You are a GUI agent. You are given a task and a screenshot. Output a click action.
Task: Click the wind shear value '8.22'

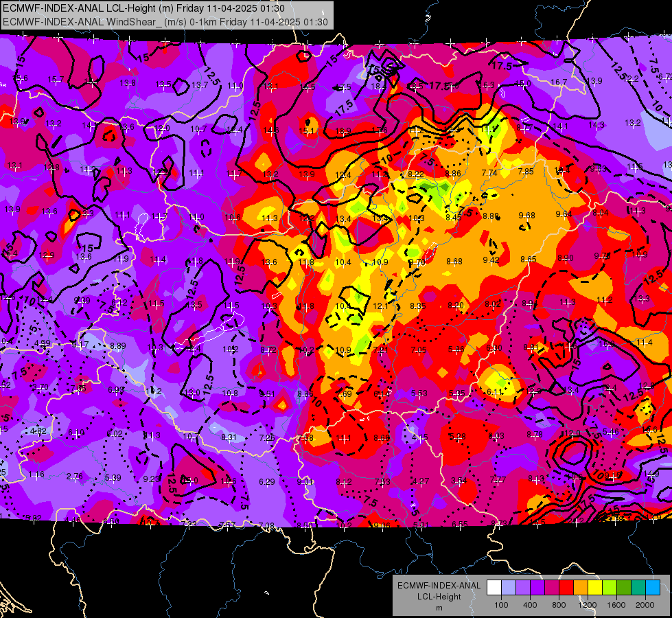pyautogui.click(x=416, y=174)
